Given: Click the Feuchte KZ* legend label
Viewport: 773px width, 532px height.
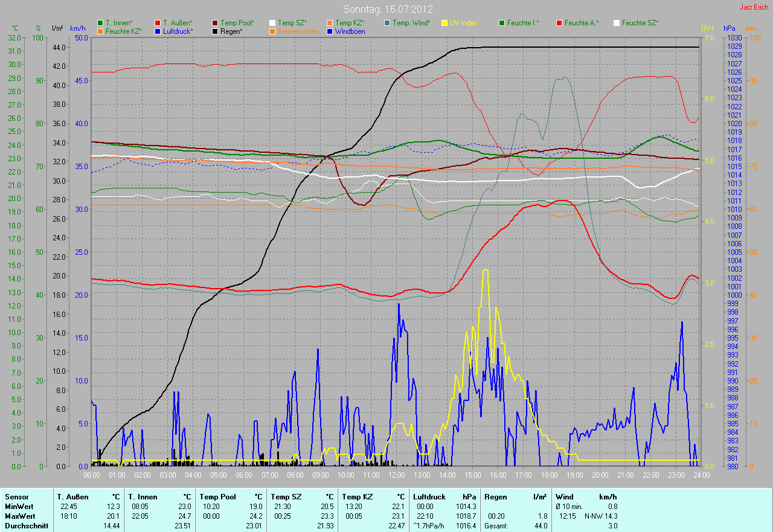Looking at the screenshot, I should (123, 31).
